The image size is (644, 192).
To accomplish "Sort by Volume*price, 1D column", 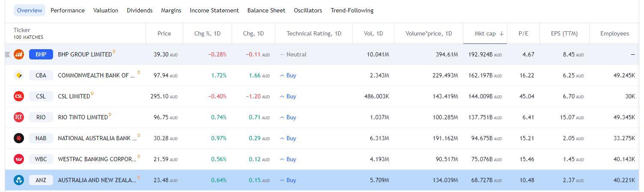I will 429,33.
